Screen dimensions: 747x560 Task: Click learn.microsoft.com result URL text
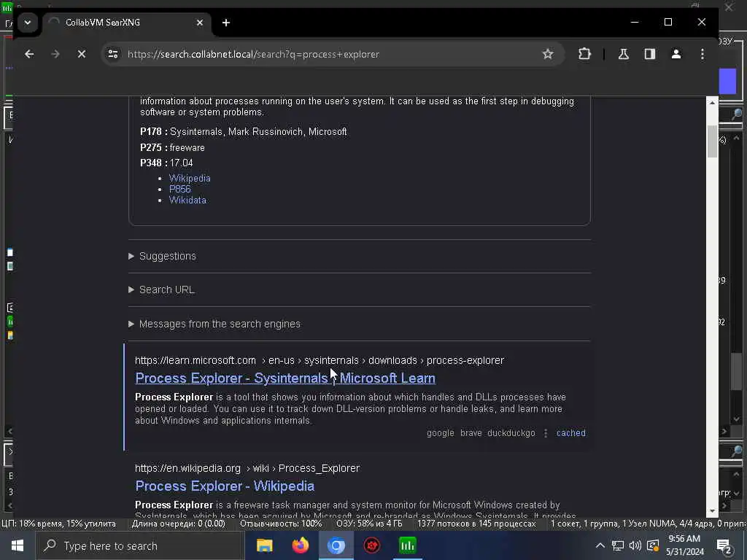[320, 360]
